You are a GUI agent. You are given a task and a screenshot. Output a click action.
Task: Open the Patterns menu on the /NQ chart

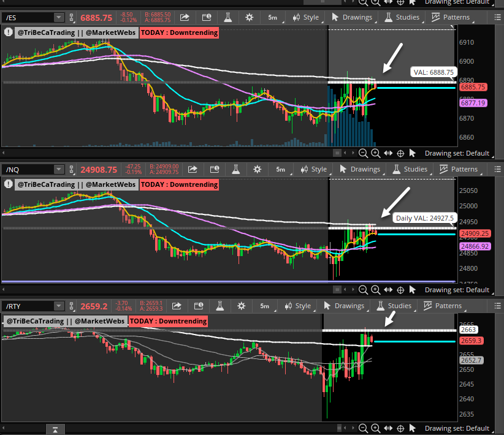point(459,169)
